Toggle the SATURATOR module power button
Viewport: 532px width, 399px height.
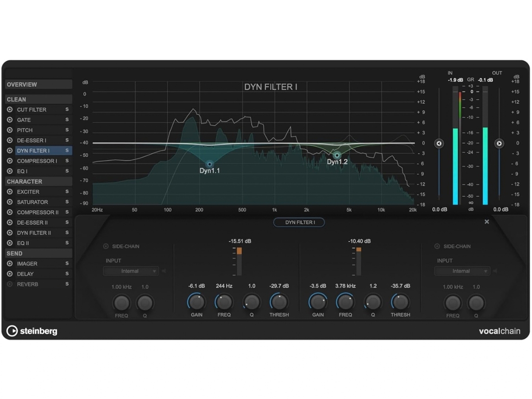click(10, 202)
